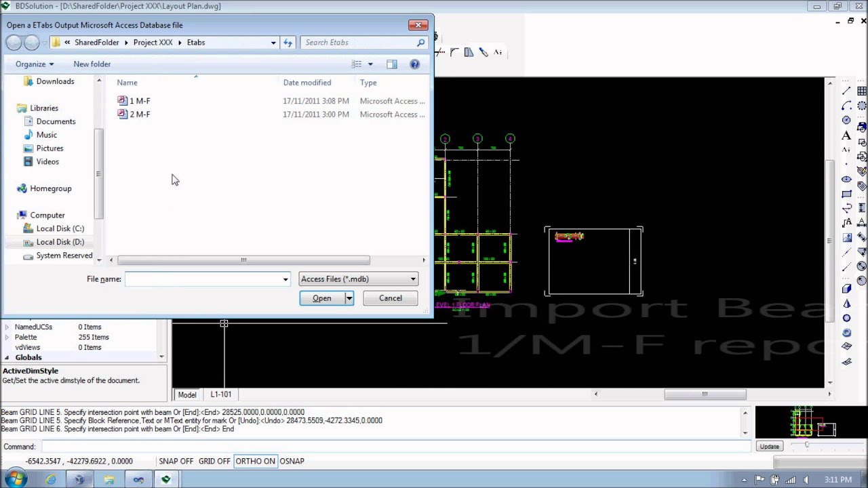Open Internet Explorer from taskbar
This screenshot has width=868, height=488.
[51, 480]
